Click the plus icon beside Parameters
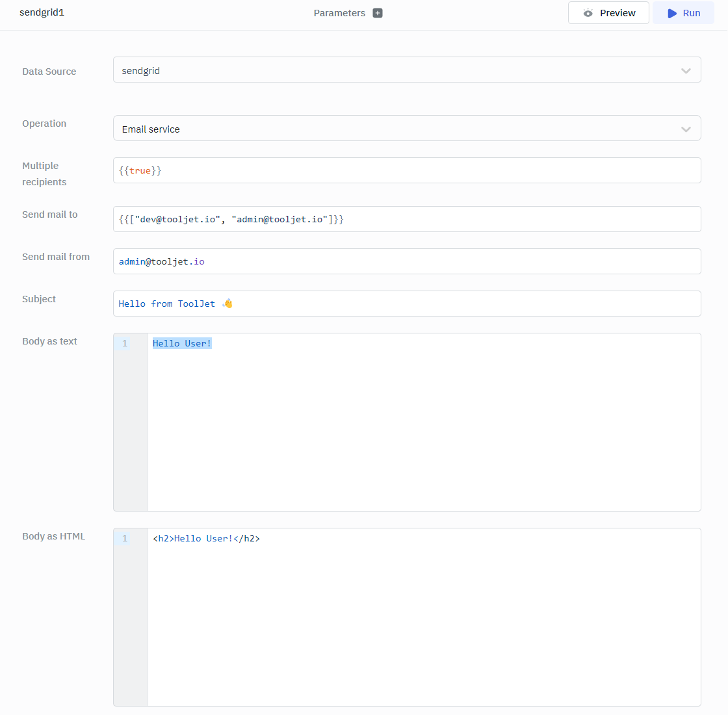This screenshot has width=728, height=715. pyautogui.click(x=378, y=13)
